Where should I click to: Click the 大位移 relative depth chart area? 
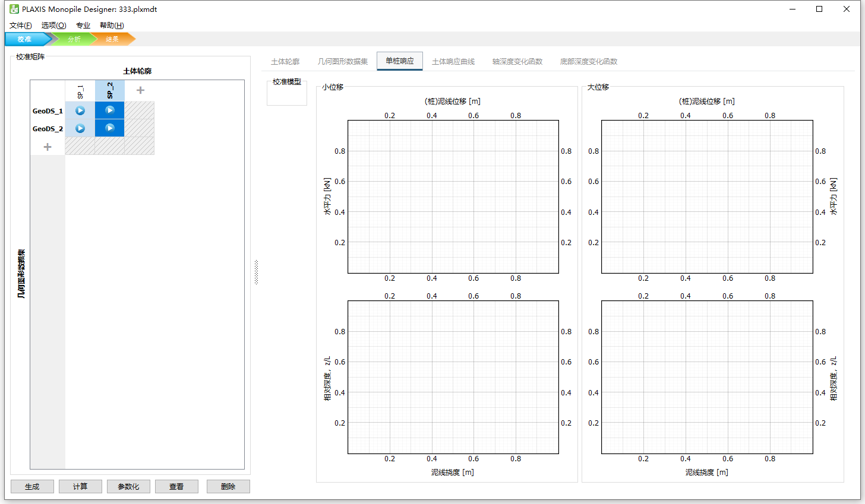pos(707,377)
